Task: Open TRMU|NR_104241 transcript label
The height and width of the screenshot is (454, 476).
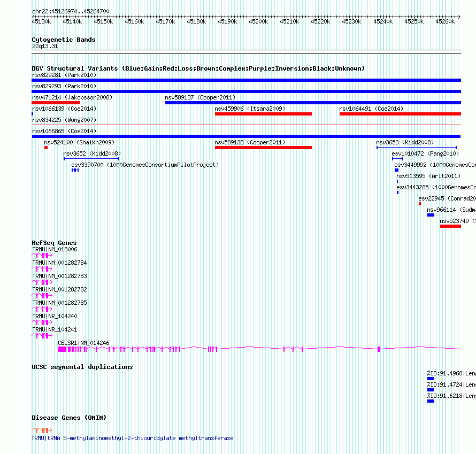Action: pos(55,329)
